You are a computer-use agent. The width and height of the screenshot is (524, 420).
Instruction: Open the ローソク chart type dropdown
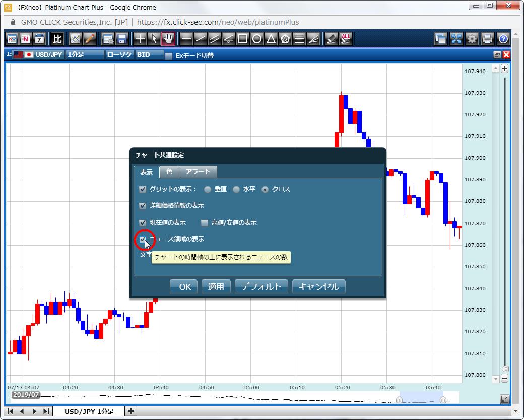(119, 55)
